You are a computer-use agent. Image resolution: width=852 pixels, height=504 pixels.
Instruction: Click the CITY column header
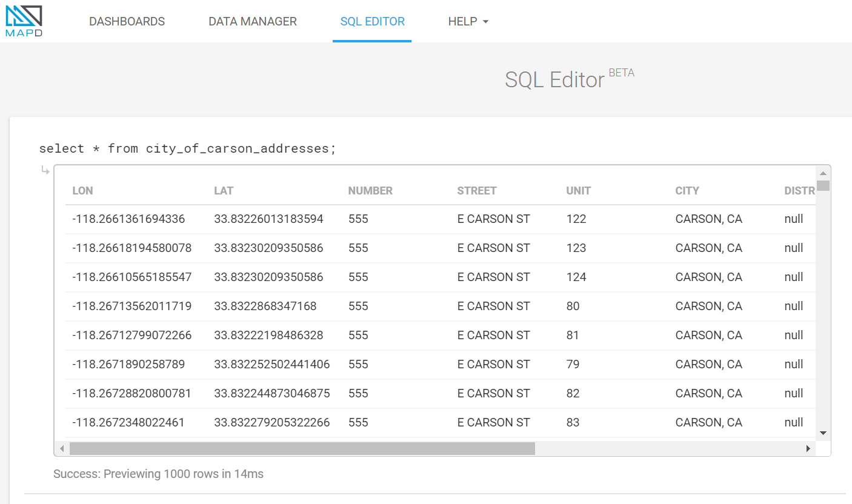click(687, 191)
